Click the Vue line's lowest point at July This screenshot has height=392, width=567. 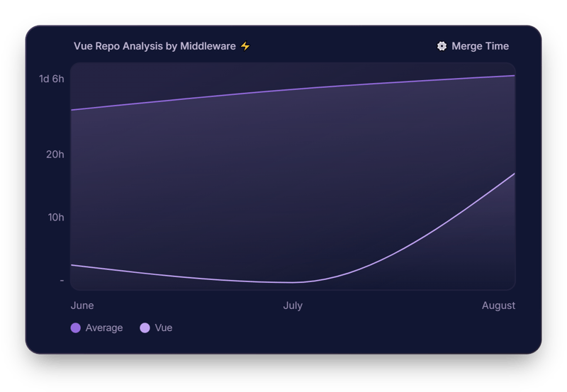click(293, 282)
